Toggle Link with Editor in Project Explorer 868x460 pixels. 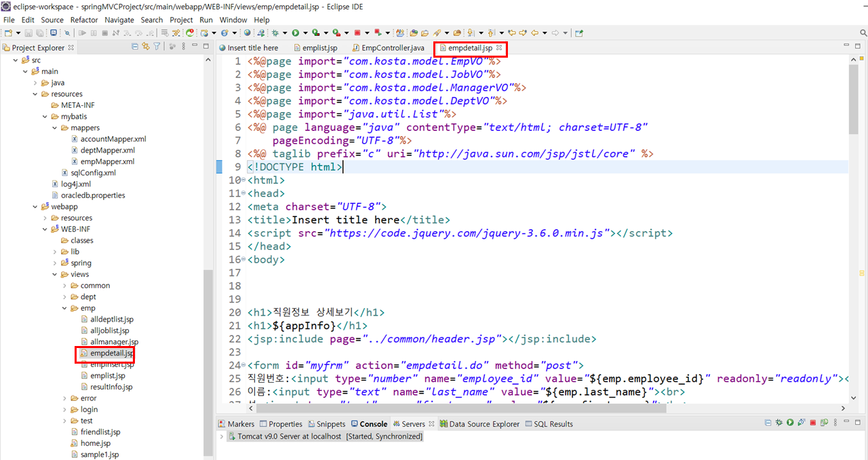coord(146,47)
